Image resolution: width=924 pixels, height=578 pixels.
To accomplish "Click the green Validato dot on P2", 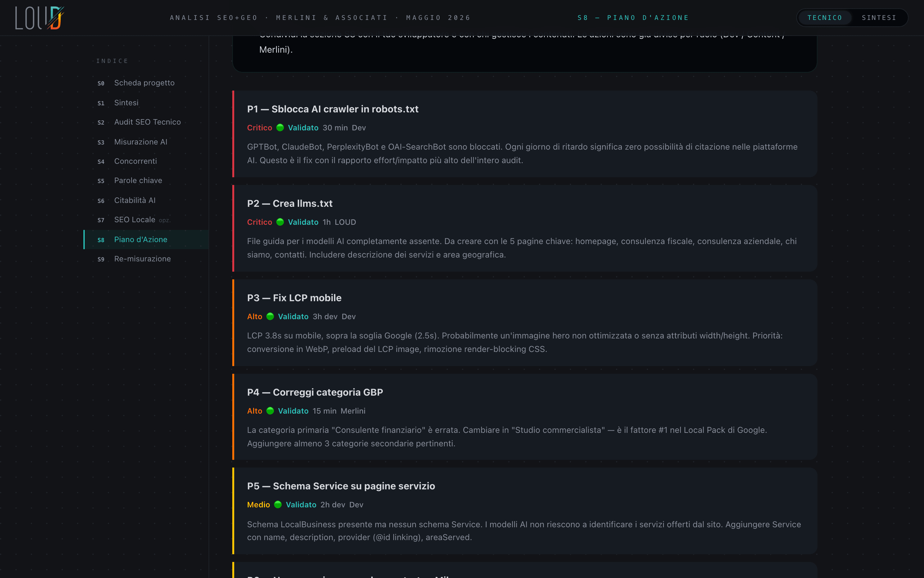I will [280, 222].
